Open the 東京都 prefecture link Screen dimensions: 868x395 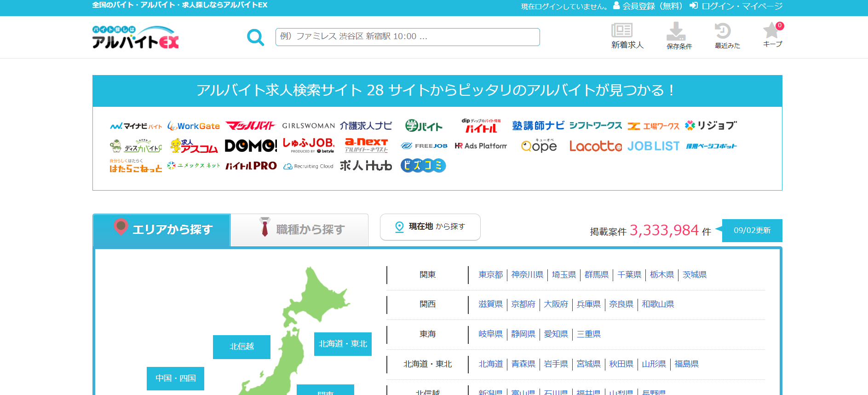[x=490, y=275]
